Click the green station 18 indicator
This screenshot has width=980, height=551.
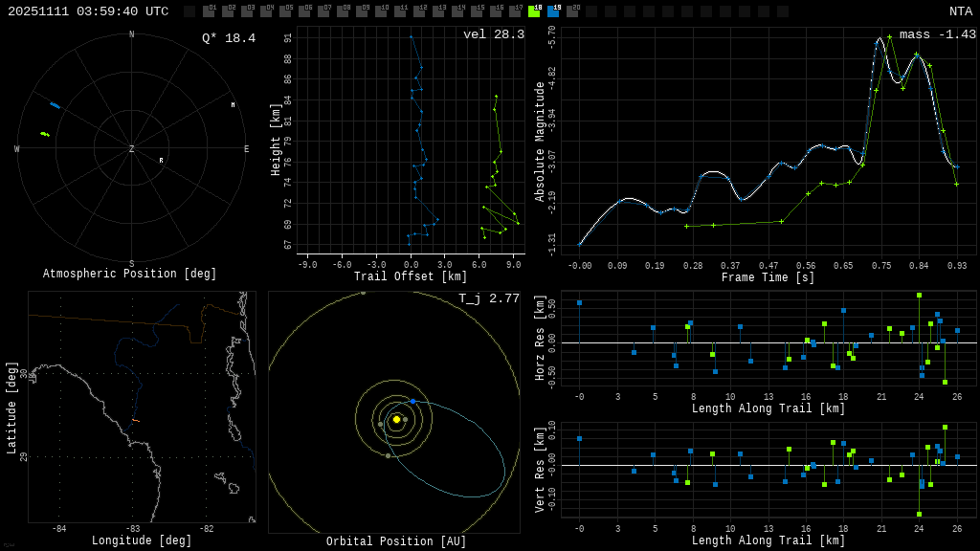click(x=534, y=11)
